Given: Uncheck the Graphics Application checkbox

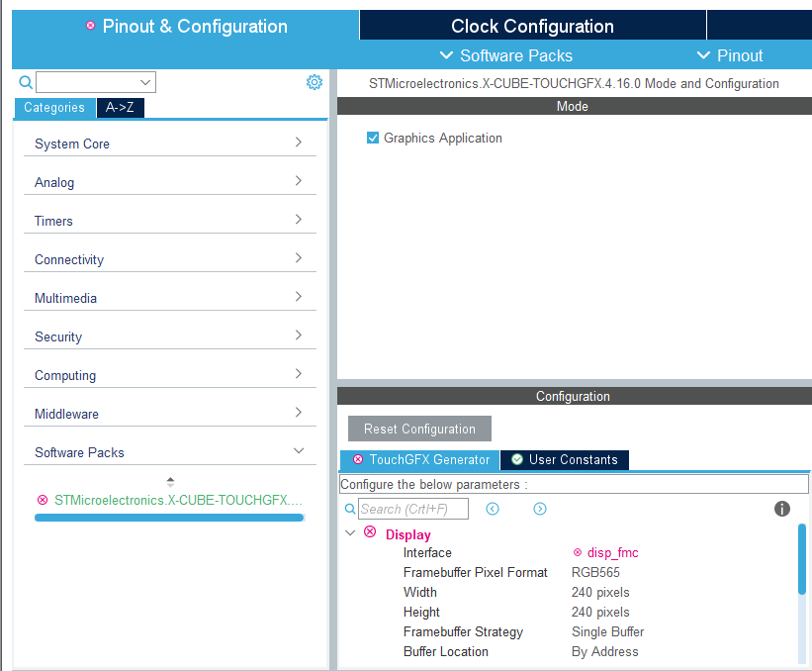Looking at the screenshot, I should click(x=372, y=138).
